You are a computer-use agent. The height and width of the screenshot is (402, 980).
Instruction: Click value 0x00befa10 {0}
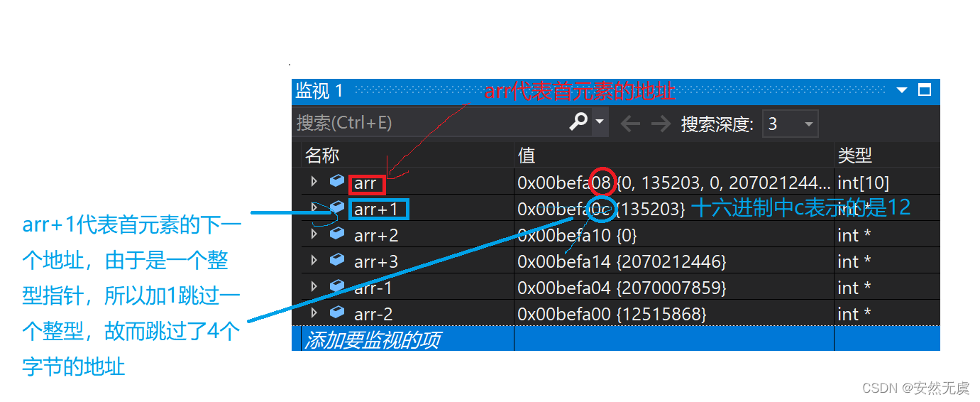578,235
